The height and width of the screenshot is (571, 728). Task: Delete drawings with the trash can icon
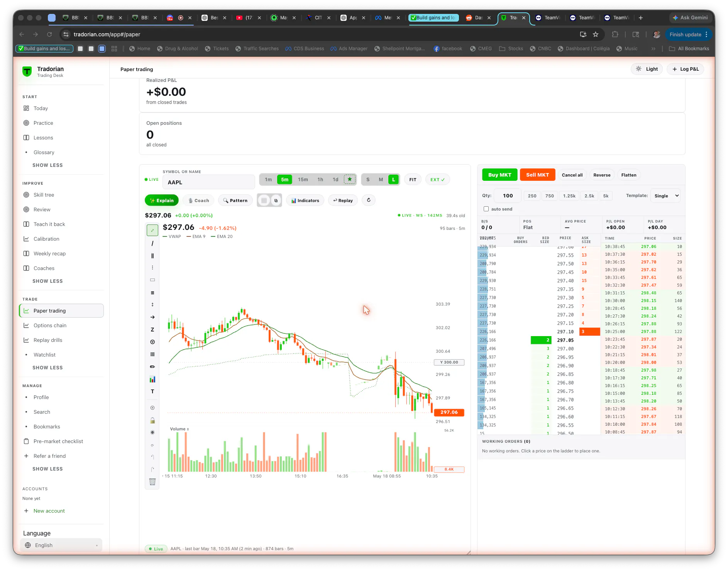pyautogui.click(x=152, y=482)
